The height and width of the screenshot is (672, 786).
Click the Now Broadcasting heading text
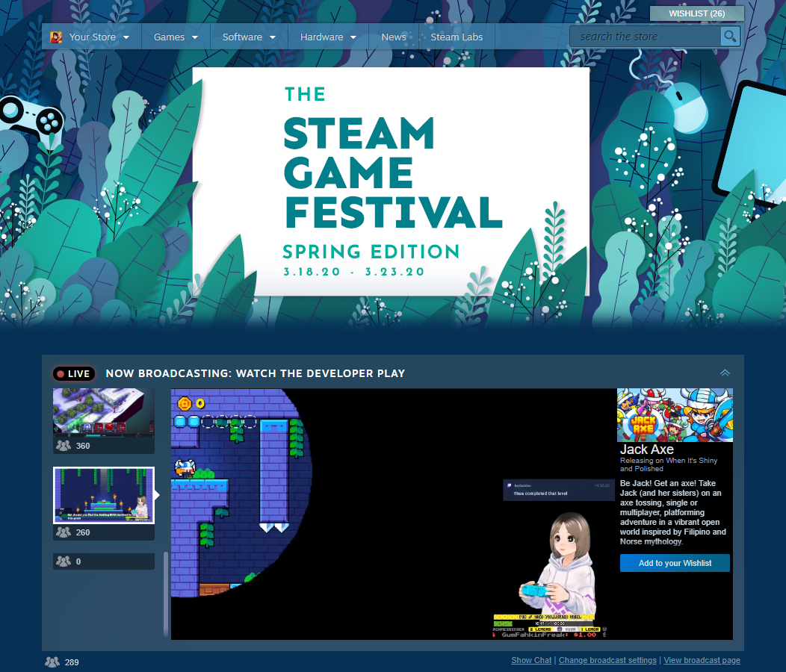point(255,373)
